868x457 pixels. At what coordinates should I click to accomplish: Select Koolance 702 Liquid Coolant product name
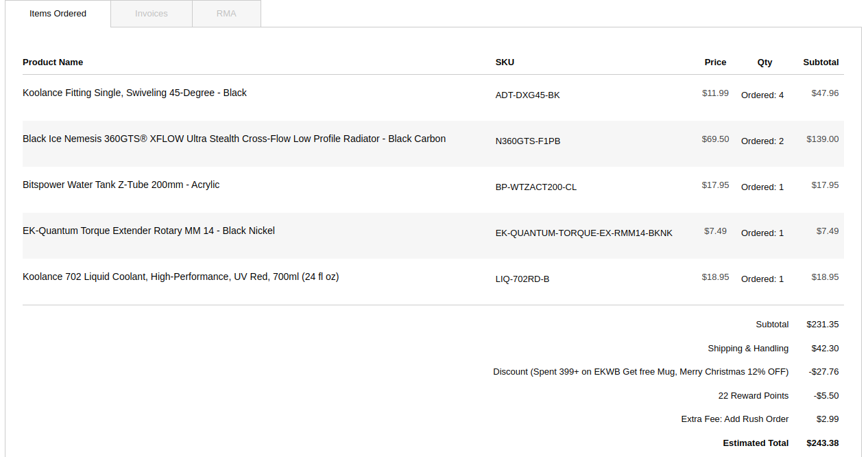pyautogui.click(x=181, y=277)
